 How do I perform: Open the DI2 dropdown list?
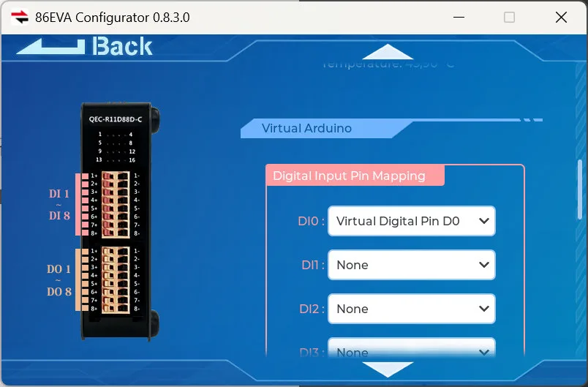(x=411, y=309)
